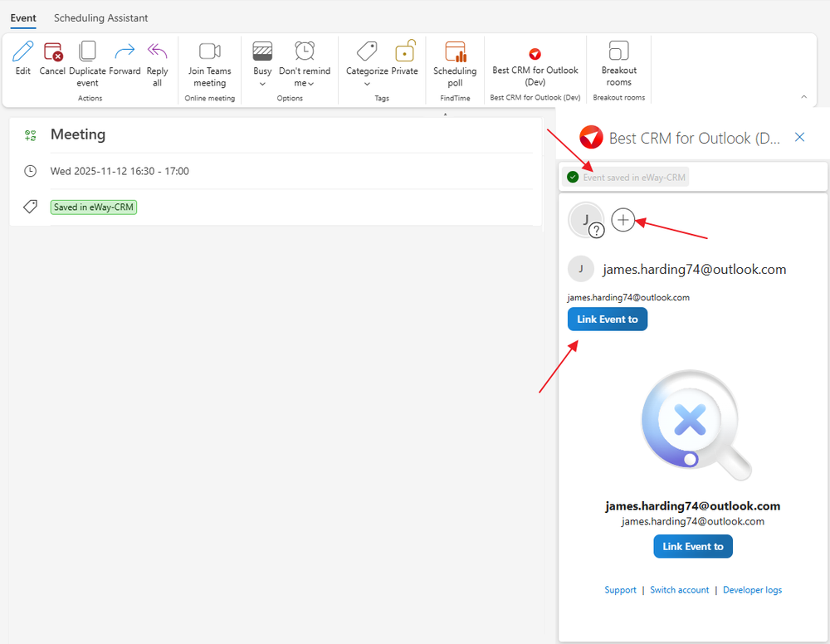Click the Reply all icon
830x644 pixels.
click(157, 52)
